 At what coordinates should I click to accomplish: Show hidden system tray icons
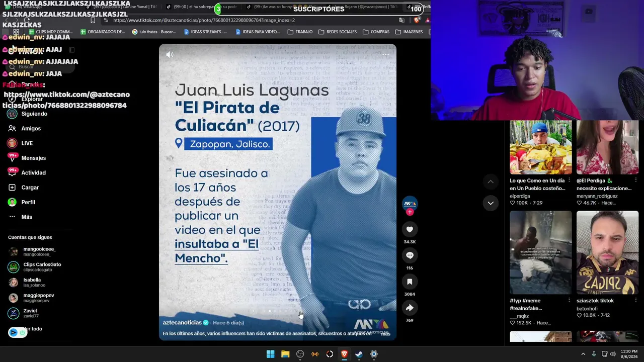583,354
